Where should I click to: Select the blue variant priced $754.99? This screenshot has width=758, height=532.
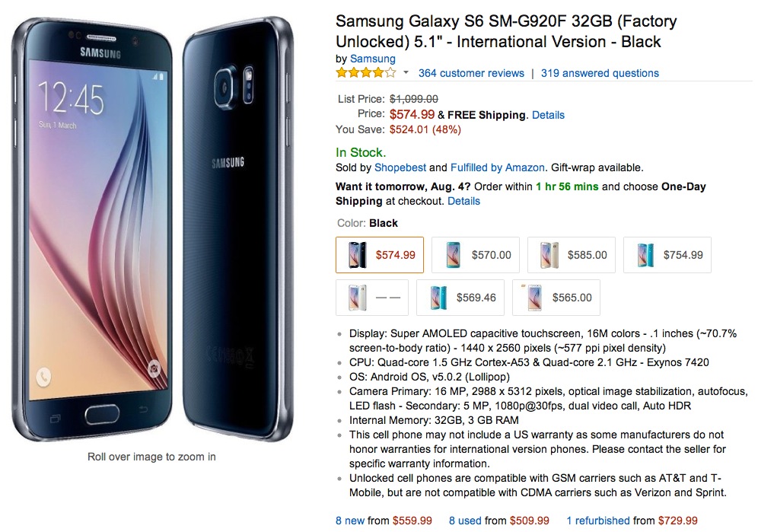667,255
